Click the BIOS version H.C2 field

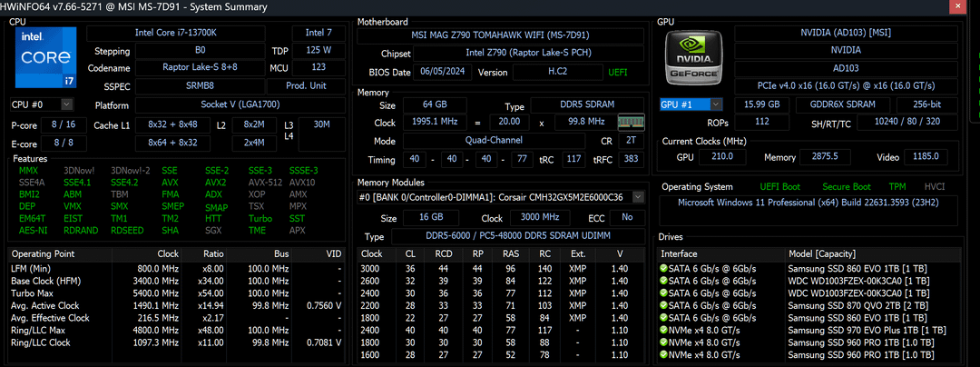tap(557, 72)
